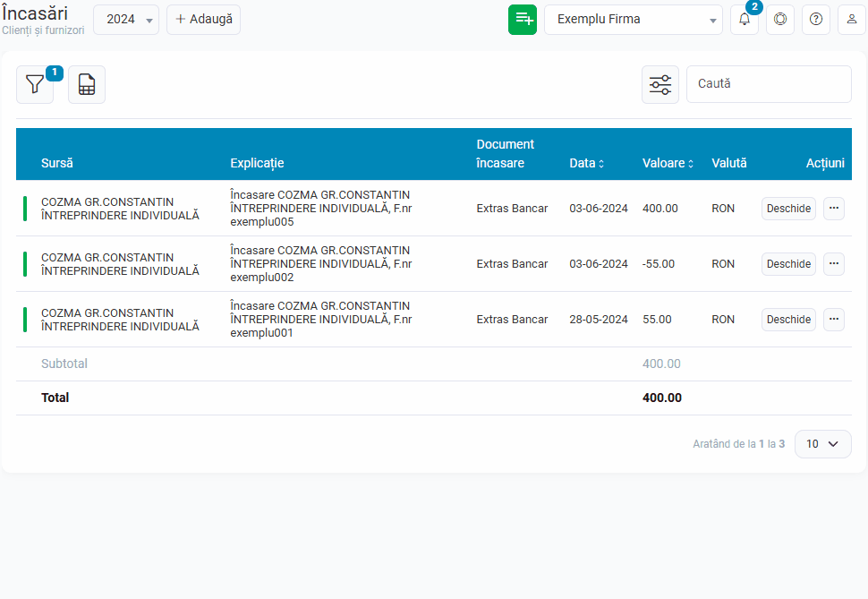Click the Explicație column header
Image resolution: width=868 pixels, height=599 pixels.
click(257, 163)
